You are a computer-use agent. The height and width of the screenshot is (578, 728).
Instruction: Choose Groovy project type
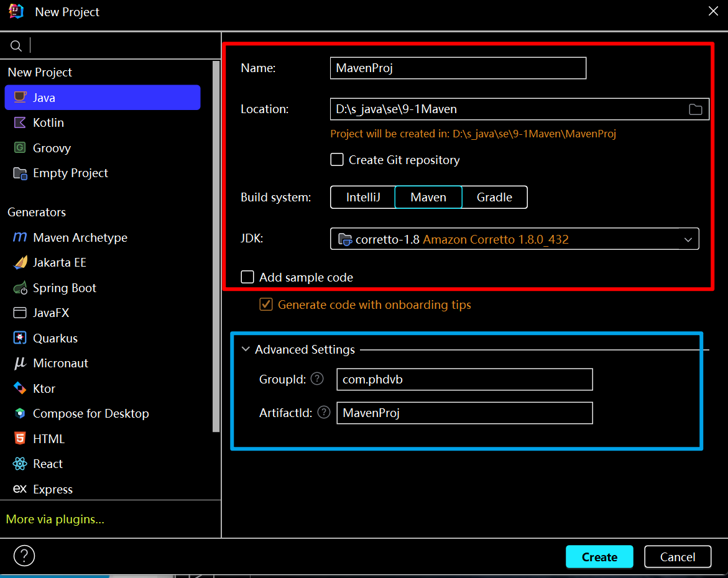coord(103,148)
